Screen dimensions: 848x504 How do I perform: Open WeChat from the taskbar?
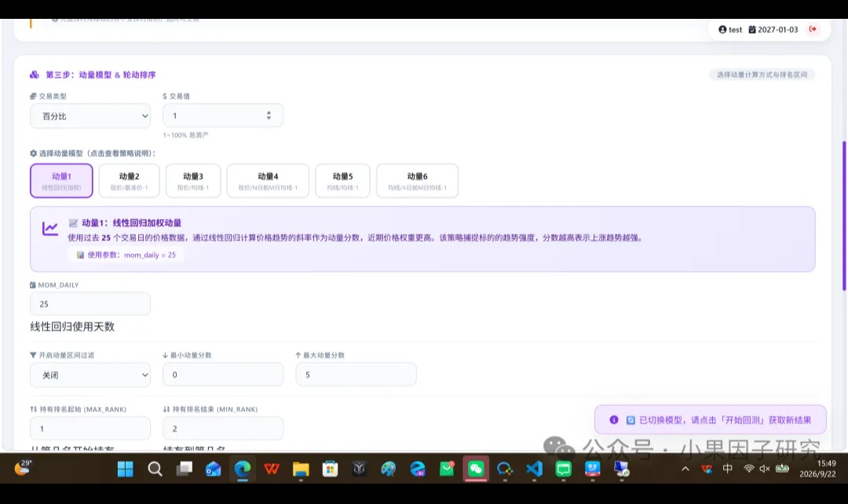[x=476, y=469]
